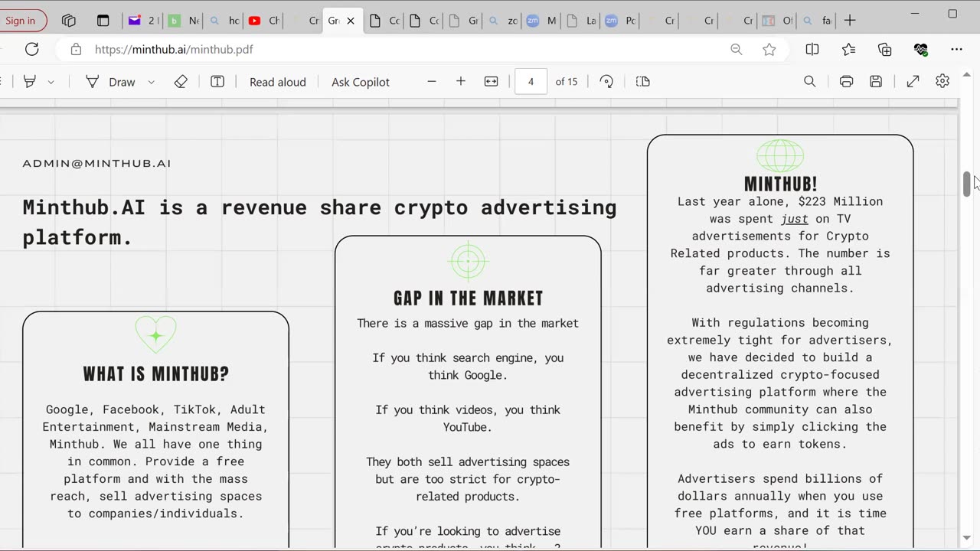Select the PDF highlight tool
This screenshot has height=551, width=980.
(x=30, y=81)
